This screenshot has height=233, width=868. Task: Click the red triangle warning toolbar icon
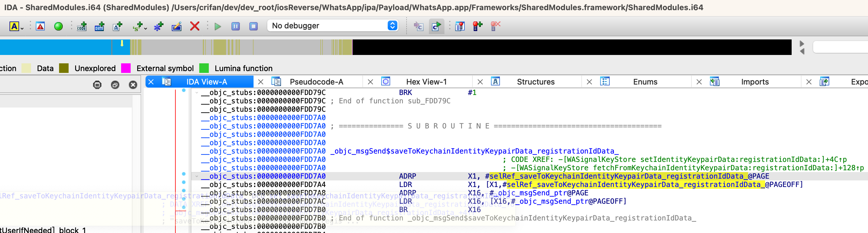pos(41,26)
